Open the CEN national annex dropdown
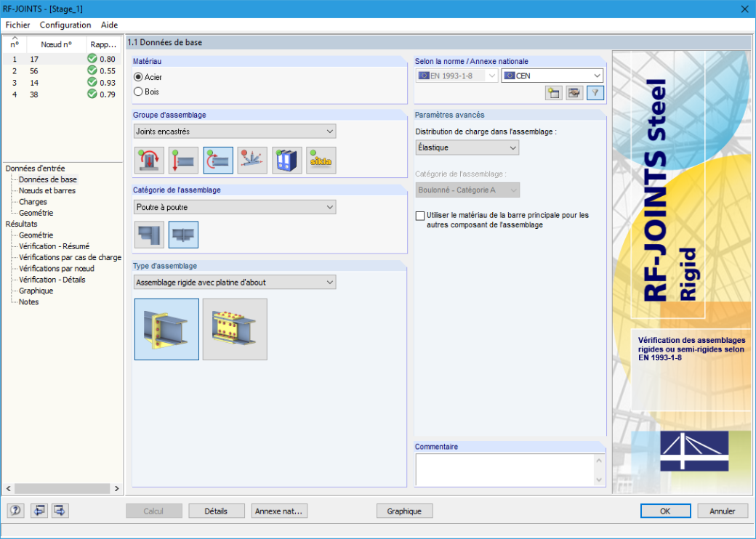 tap(552, 76)
